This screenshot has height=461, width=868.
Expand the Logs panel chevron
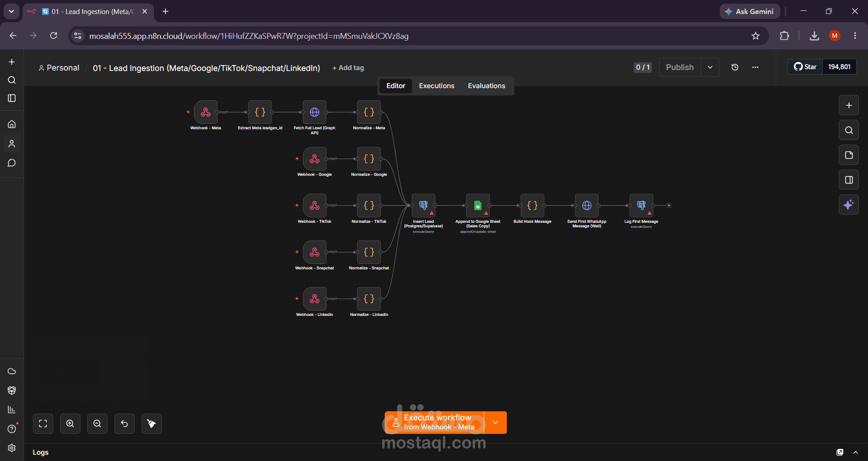[856, 452]
